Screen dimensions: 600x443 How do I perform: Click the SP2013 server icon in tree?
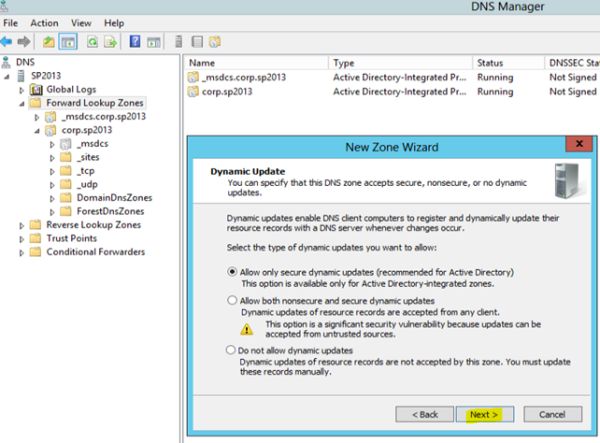[x=21, y=76]
